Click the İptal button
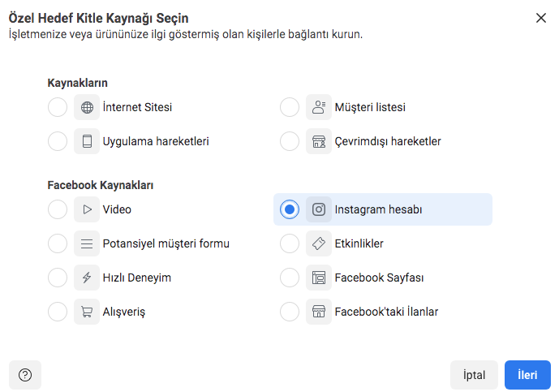 point(474,375)
